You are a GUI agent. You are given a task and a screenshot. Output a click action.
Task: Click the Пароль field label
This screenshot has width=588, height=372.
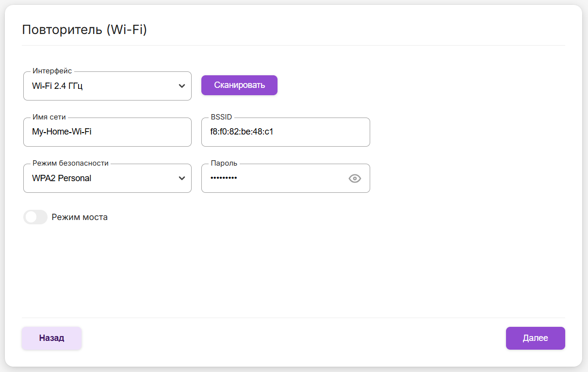click(x=224, y=163)
